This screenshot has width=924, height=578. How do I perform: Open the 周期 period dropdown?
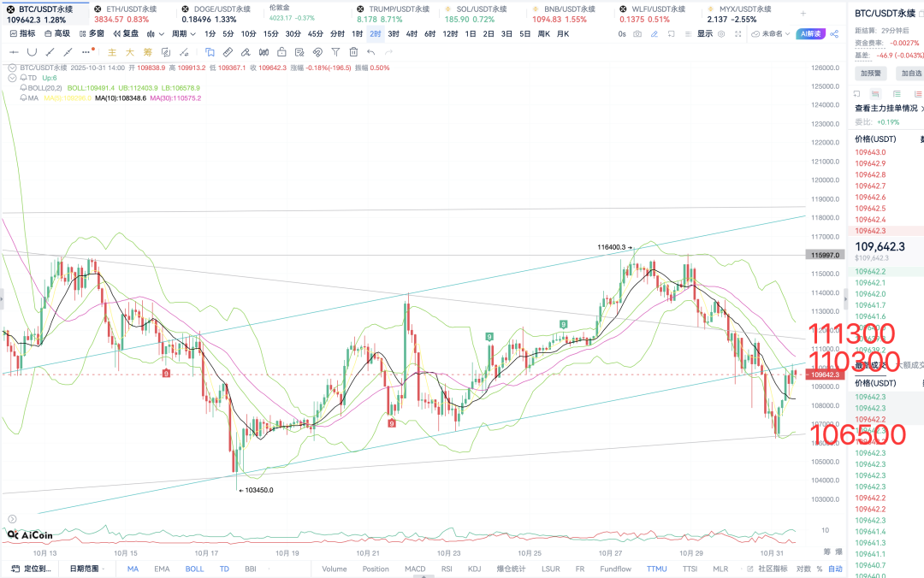182,33
